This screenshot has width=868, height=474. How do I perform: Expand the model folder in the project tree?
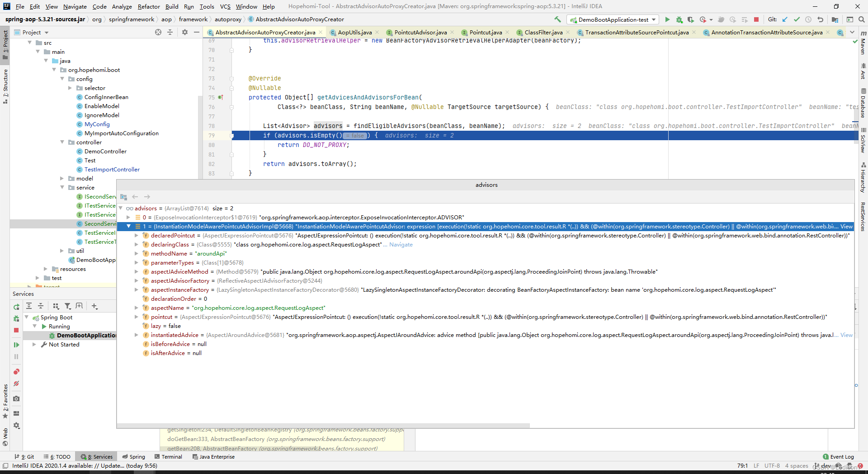62,178
